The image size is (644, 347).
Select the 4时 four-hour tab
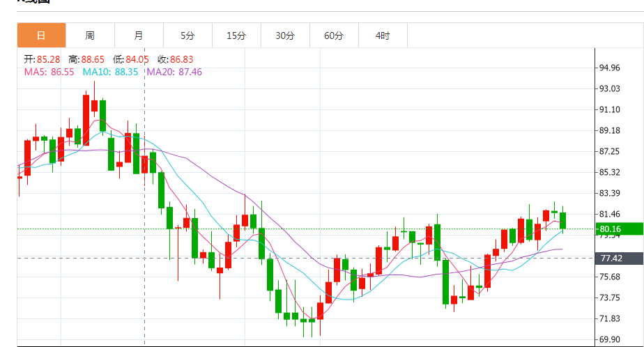[x=383, y=36]
